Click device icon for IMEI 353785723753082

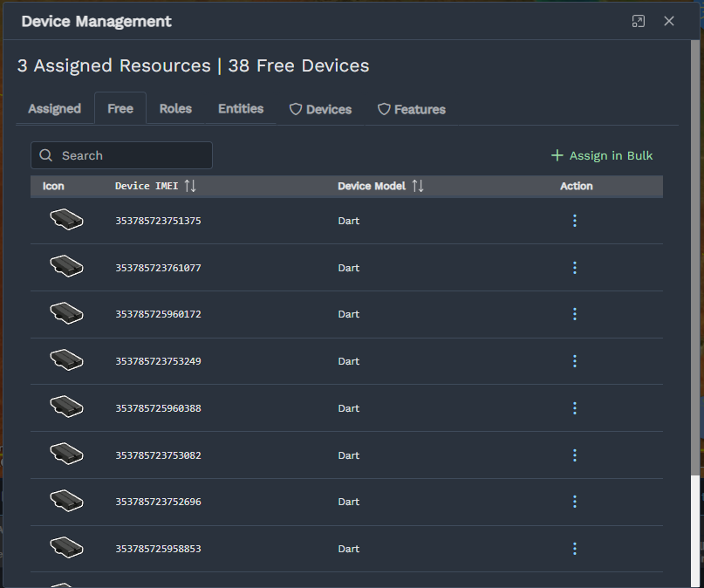tap(66, 454)
